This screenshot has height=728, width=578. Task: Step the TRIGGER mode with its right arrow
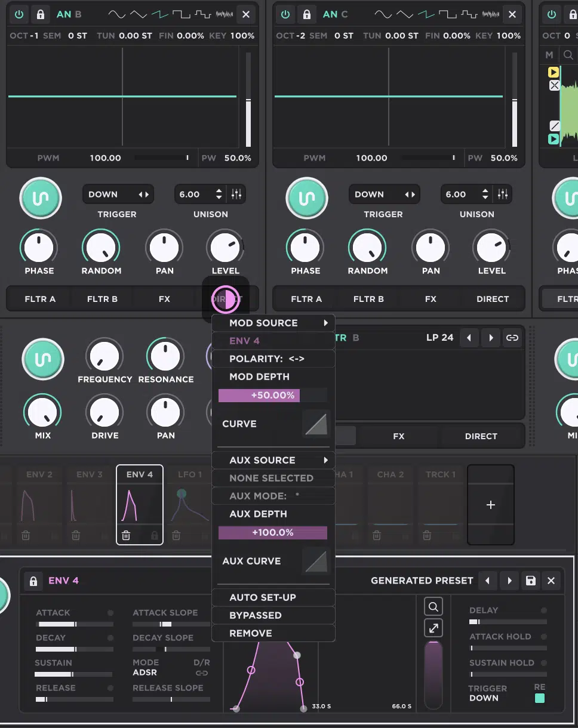pos(147,194)
